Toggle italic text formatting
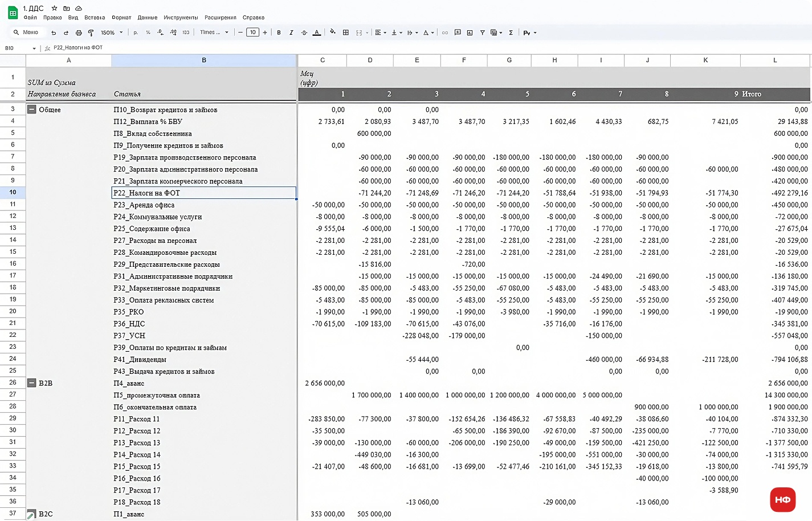The height and width of the screenshot is (521, 812). click(291, 32)
